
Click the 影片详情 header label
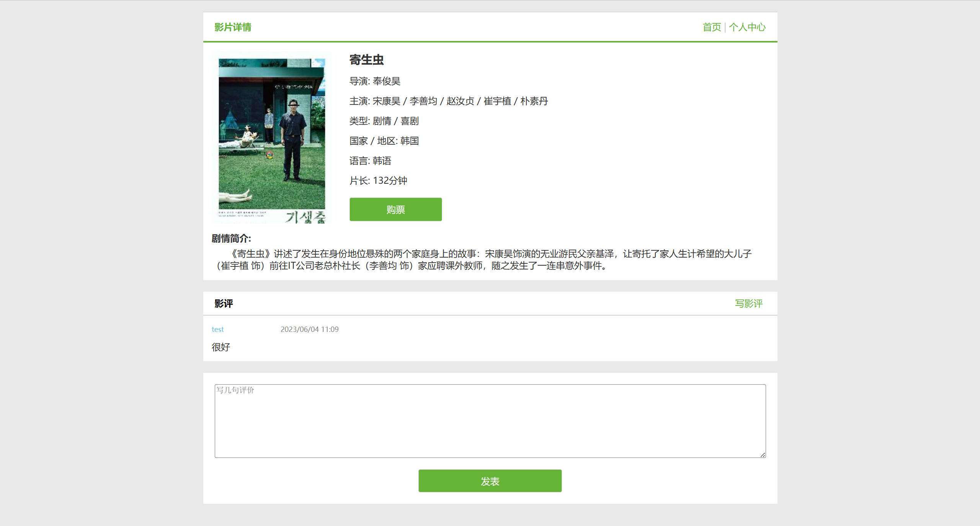(232, 27)
